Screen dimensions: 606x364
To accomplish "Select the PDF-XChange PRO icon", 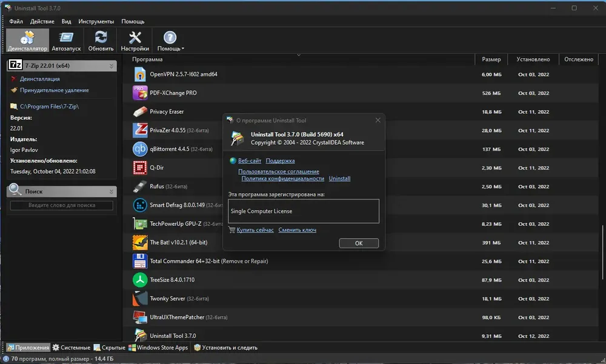I will point(140,93).
